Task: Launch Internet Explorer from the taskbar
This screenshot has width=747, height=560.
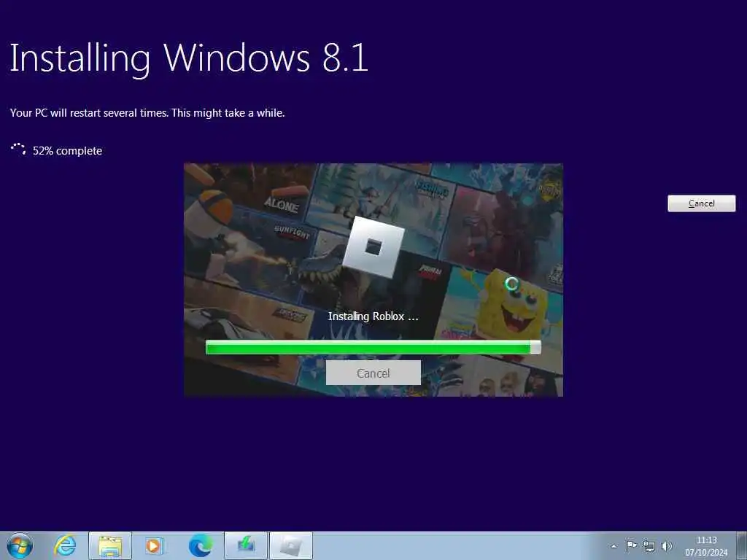Action: click(65, 545)
